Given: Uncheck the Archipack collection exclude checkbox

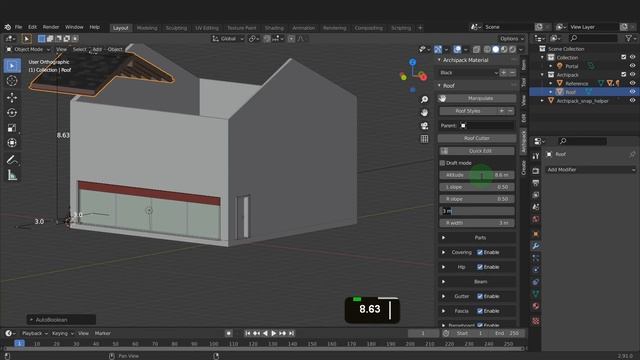Looking at the screenshot, I should (623, 74).
